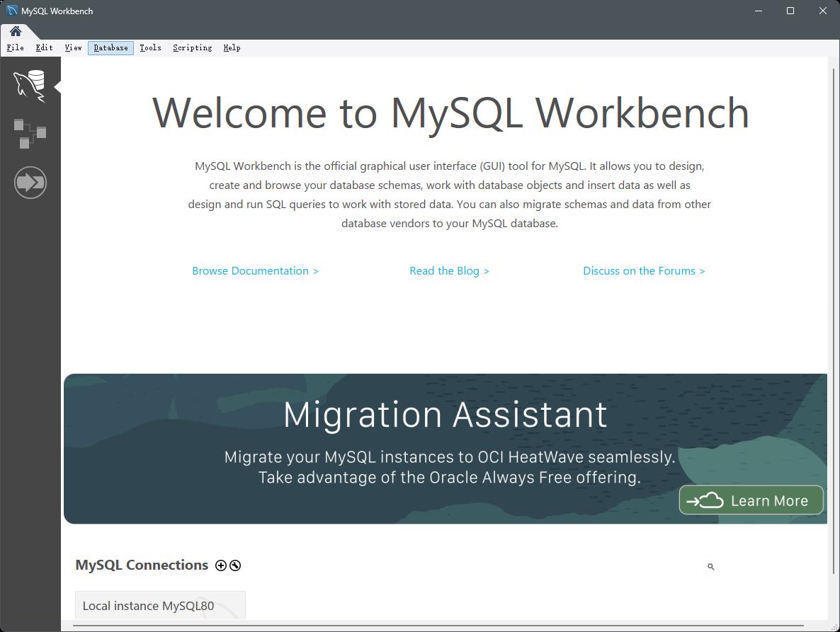The width and height of the screenshot is (840, 632).
Task: Open the Local instance MySQL80 connection tile
Action: point(160,605)
